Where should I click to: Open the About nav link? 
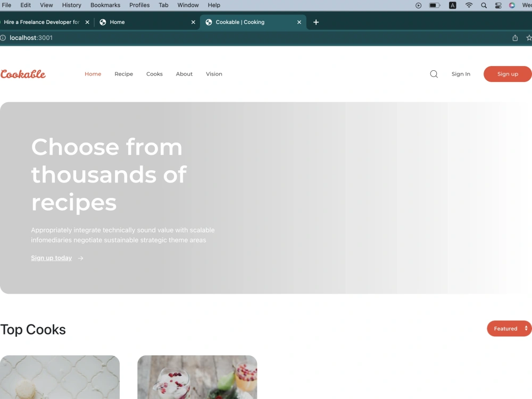(x=184, y=74)
